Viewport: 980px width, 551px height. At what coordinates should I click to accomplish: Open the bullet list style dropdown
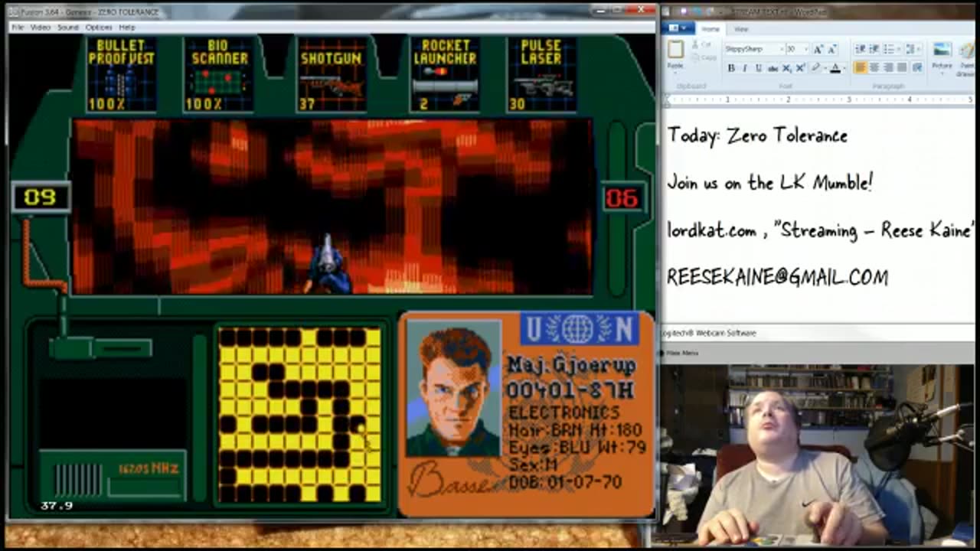[x=899, y=49]
